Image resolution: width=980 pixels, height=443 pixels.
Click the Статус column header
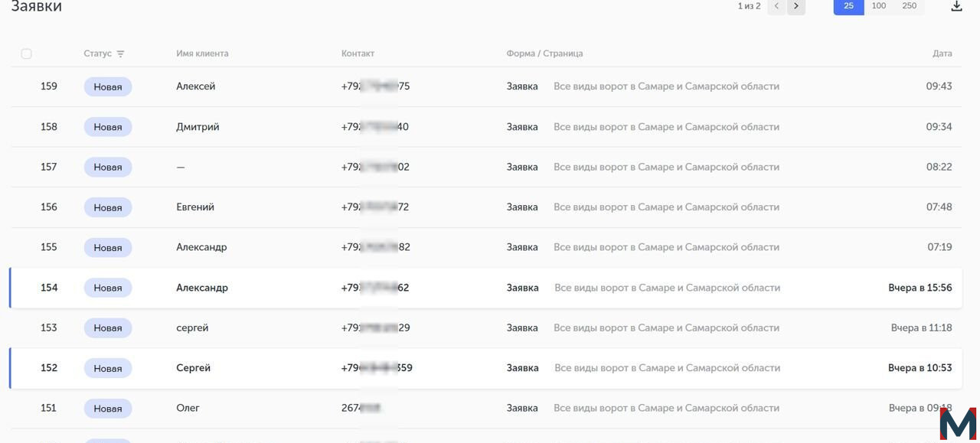tap(97, 54)
